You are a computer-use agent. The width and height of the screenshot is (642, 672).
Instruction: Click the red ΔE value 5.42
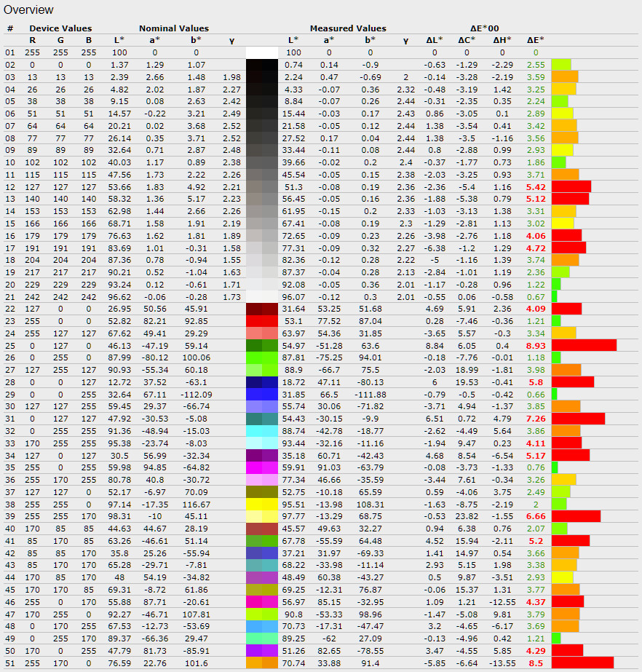[535, 186]
